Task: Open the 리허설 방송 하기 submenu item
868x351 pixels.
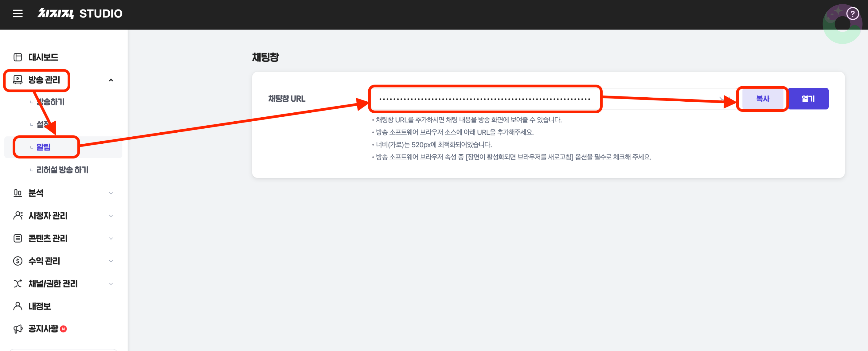Action: coord(62,170)
